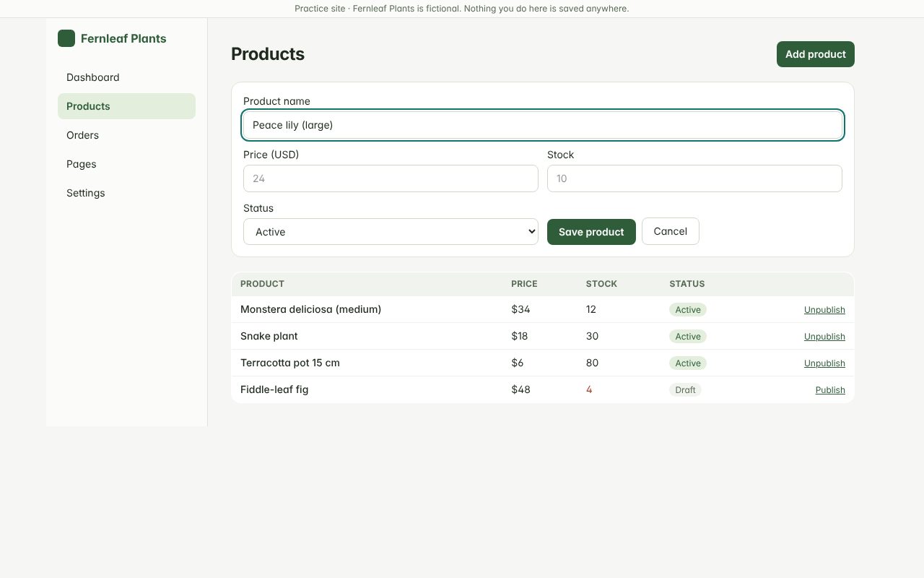Open Settings in the sidebar
924x578 pixels.
point(126,193)
